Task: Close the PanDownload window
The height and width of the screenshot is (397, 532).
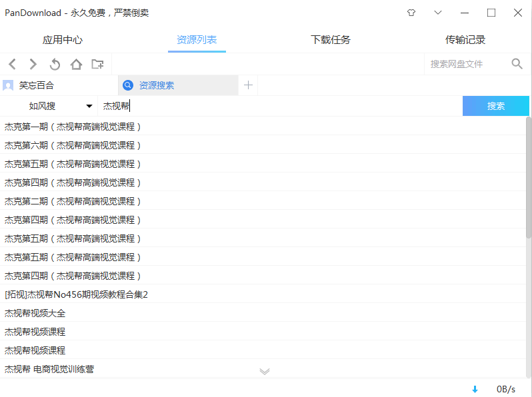Action: 518,13
